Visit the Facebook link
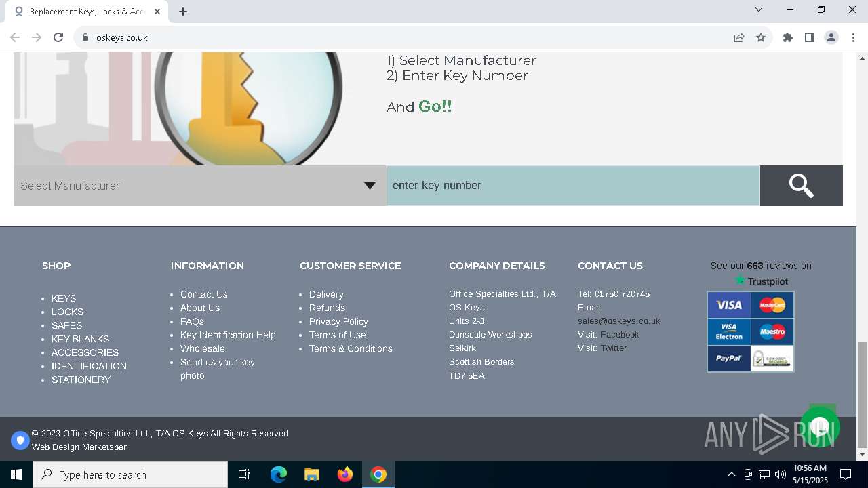The height and width of the screenshot is (488, 868). coord(620,335)
